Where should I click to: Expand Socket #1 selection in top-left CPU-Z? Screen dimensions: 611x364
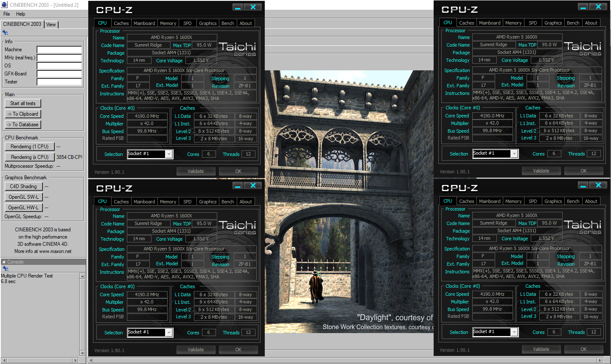point(169,154)
